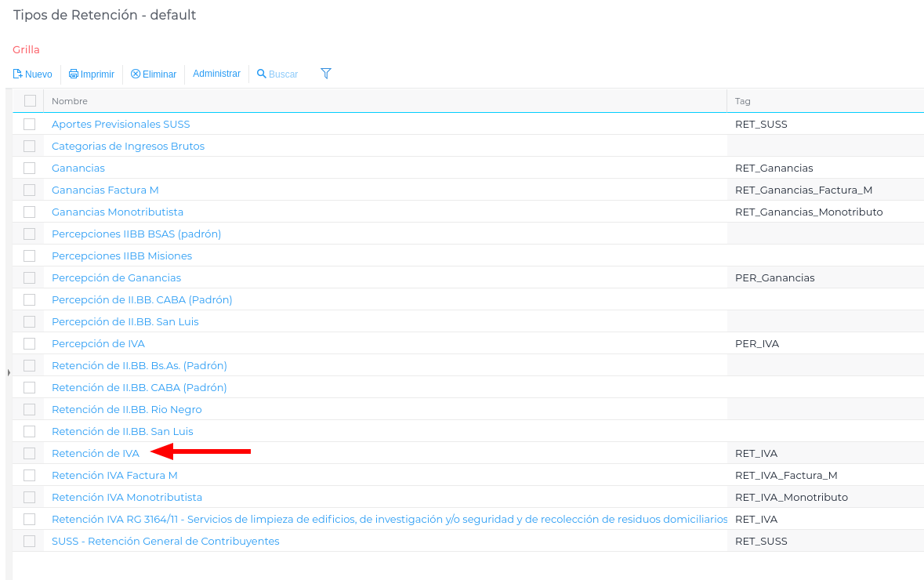Check the Aportes Previsionales SUSS row checkbox
Viewport: 924px width, 580px height.
point(30,124)
